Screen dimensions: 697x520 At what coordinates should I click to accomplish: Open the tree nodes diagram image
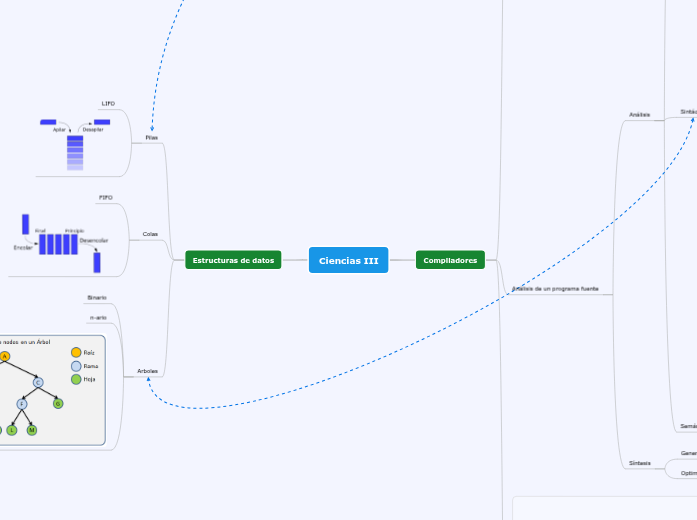click(50, 390)
